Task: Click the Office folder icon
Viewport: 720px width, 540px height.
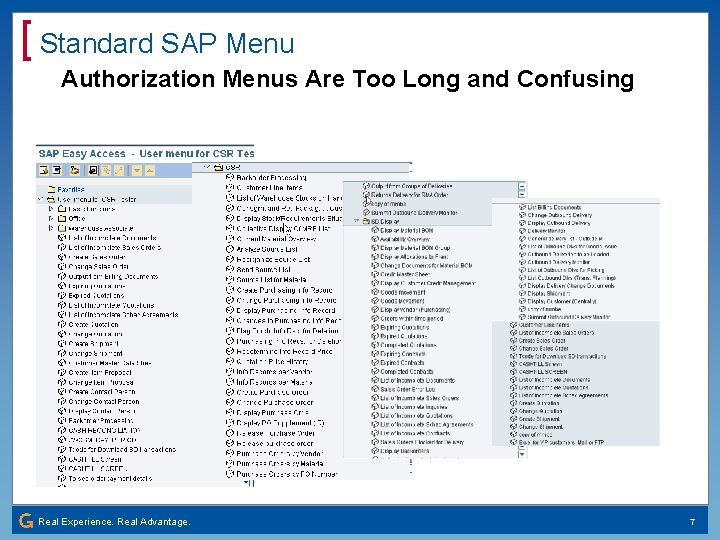Action: pos(62,219)
